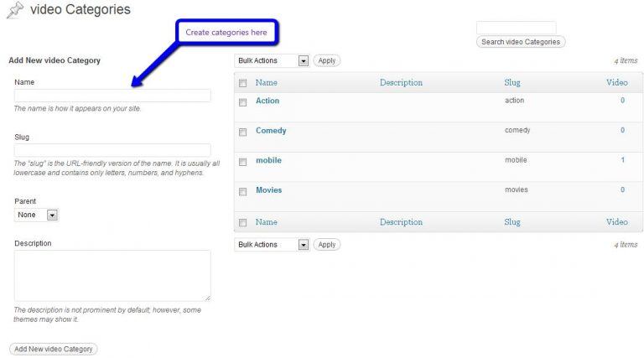Screen dimensions: 644x358
Task: Open the bottom Bulk Actions dropdown
Action: [x=272, y=245]
